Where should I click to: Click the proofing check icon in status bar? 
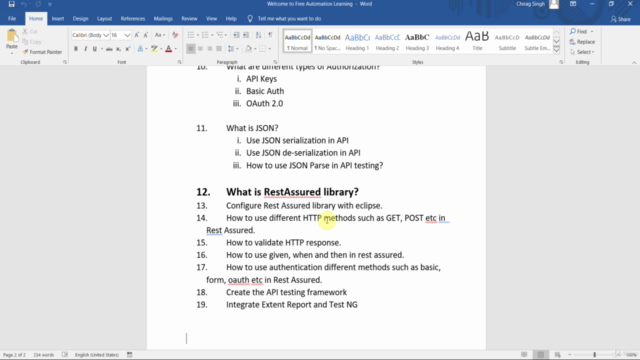coord(65,355)
